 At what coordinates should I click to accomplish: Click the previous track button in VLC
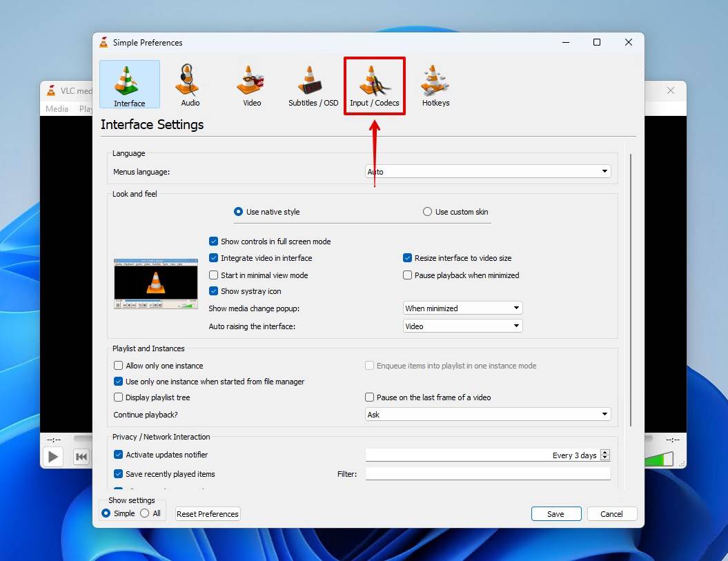tap(81, 457)
